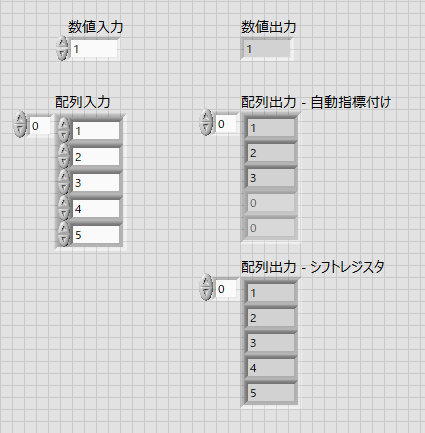425x433 pixels.
Task: Increase the 配列入力 index display
Action: (20, 118)
